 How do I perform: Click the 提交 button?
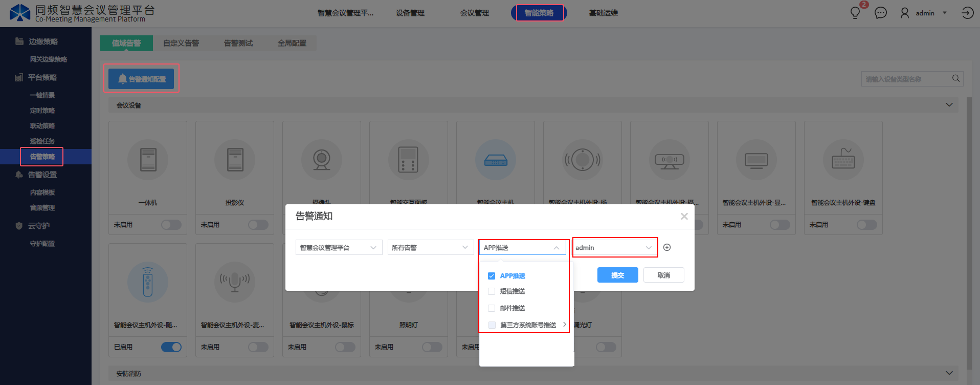pos(617,275)
